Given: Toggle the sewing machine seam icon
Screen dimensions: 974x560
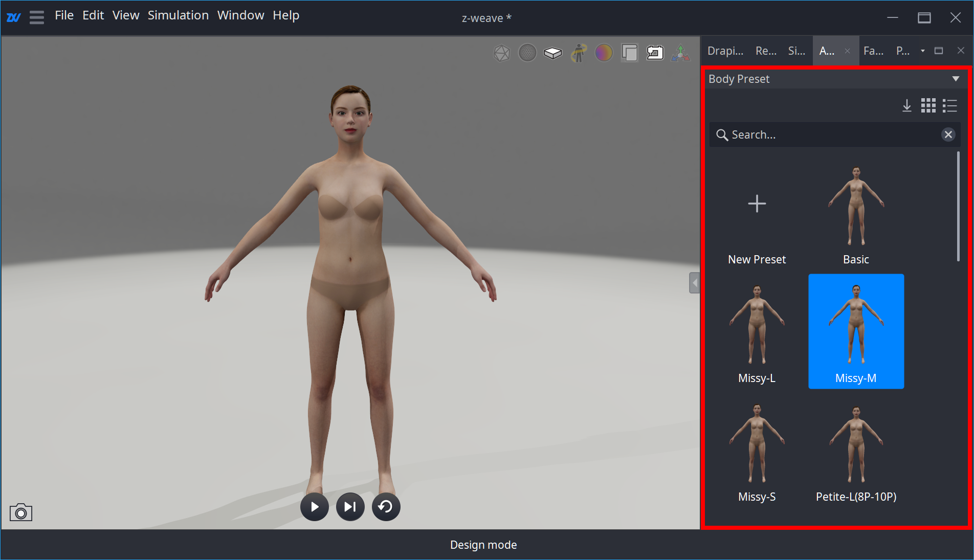Looking at the screenshot, I should [655, 53].
